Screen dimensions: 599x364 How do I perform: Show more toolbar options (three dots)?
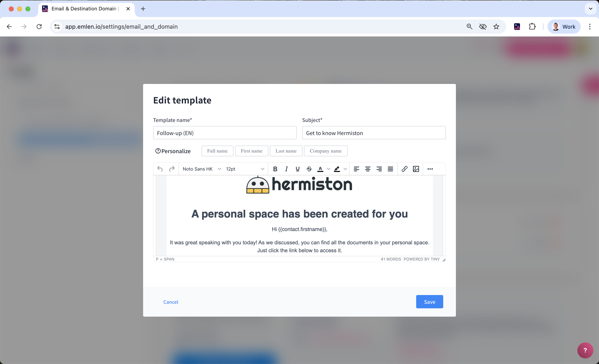point(430,169)
